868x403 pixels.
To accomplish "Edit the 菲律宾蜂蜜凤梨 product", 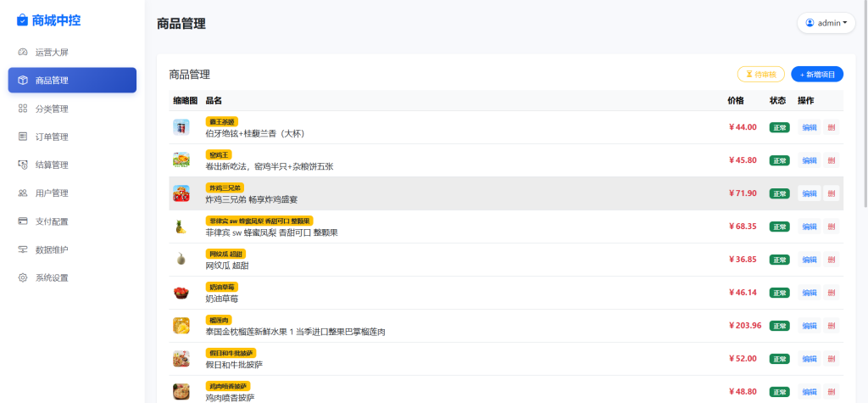I will coord(810,227).
